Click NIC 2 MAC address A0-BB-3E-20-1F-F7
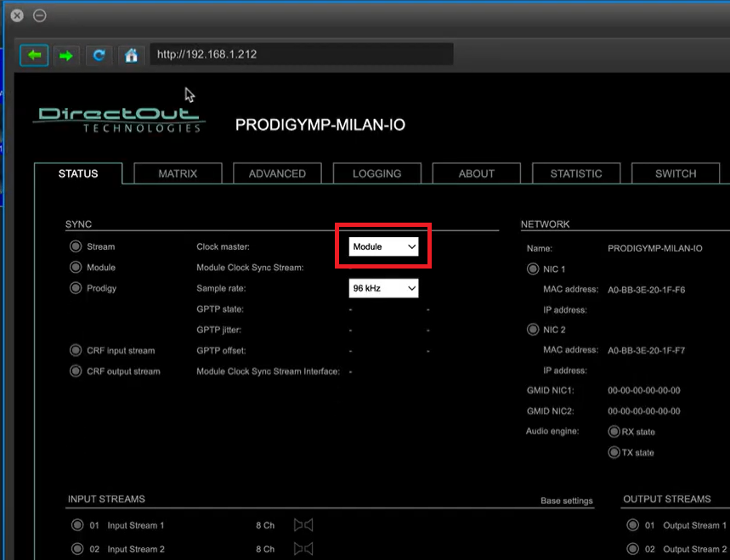Viewport: 730px width, 560px height. point(646,350)
